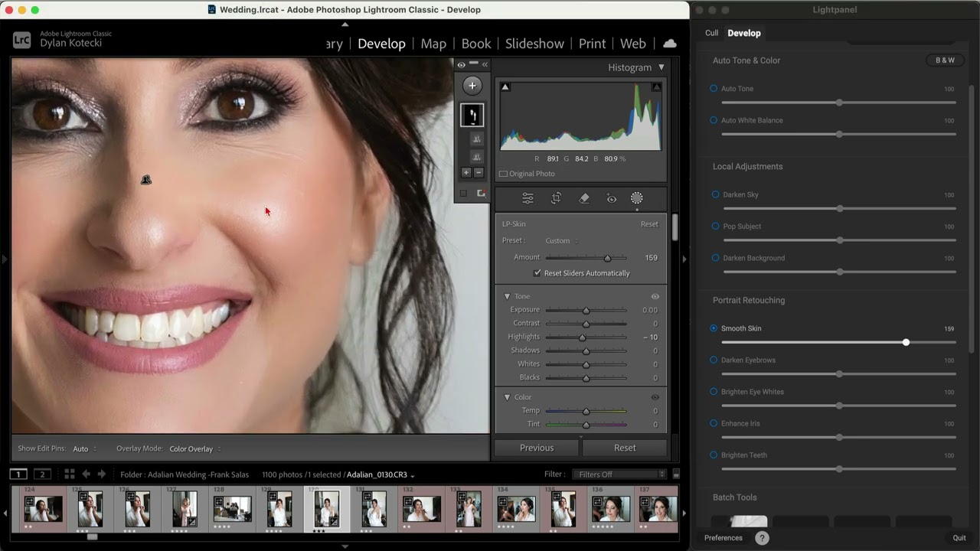Click Quit in Lightpanel
The width and height of the screenshot is (980, 551).
[959, 538]
